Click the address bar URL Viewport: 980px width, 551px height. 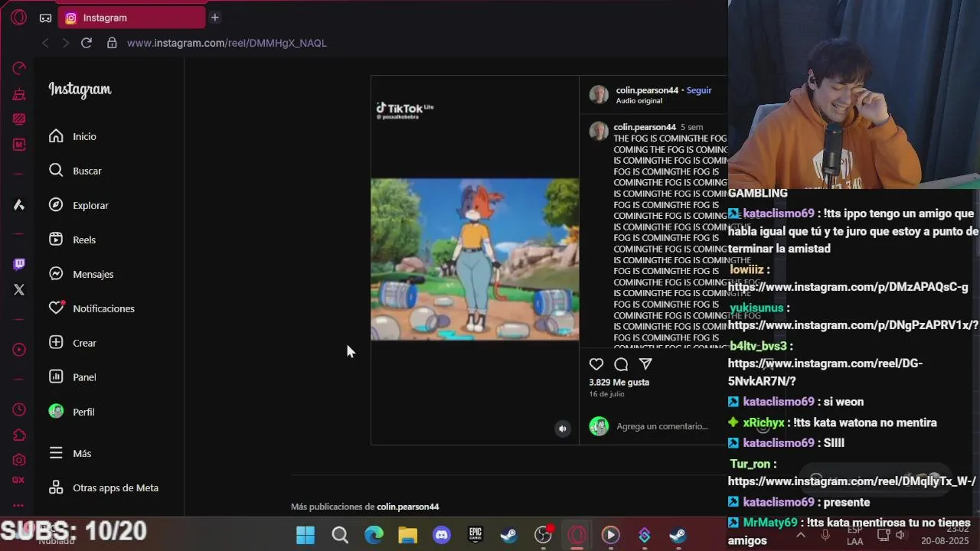[x=227, y=43]
